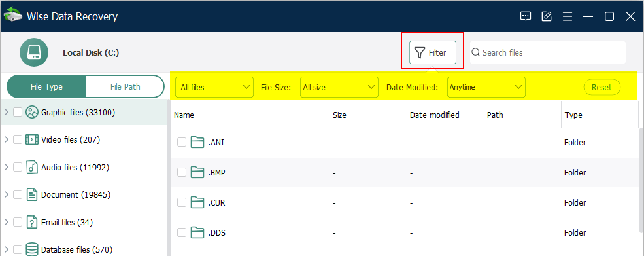Click the Local Disk (C:) label
The height and width of the screenshot is (256, 644).
91,52
